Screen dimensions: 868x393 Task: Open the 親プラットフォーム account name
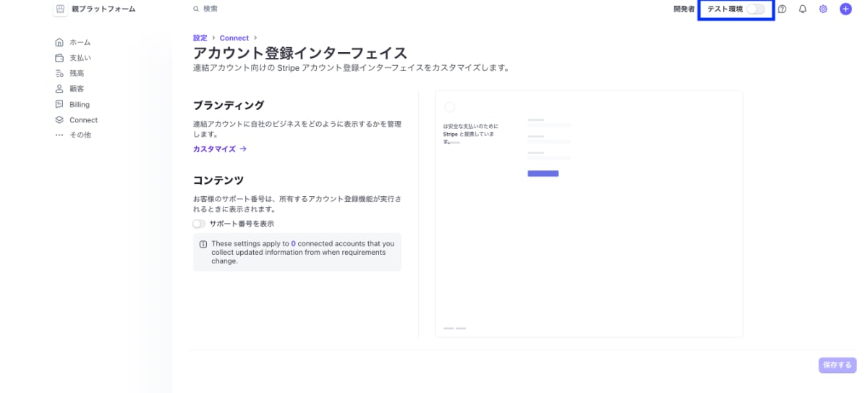point(103,9)
